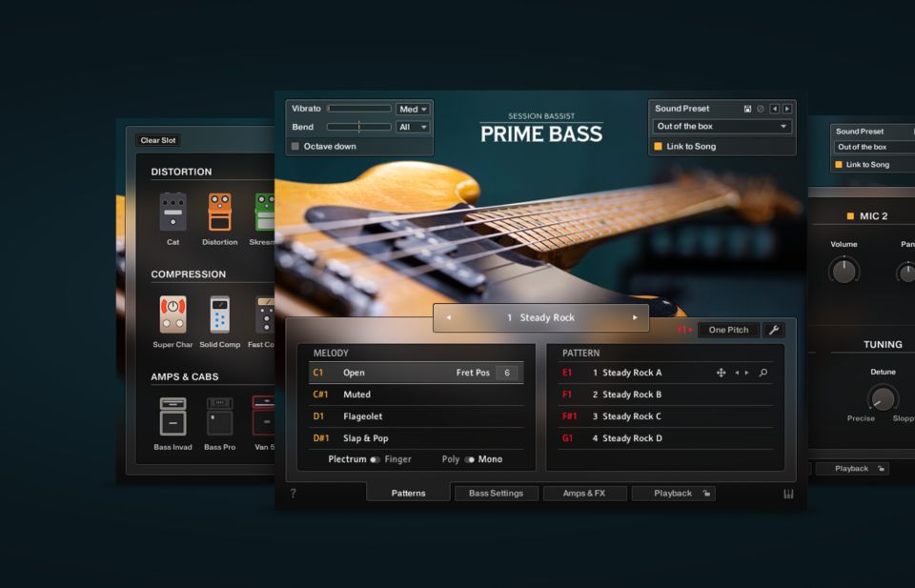Screen dimensions: 915x588
Task: Open the Vibrato mode dropdown showing Med
Action: [412, 108]
